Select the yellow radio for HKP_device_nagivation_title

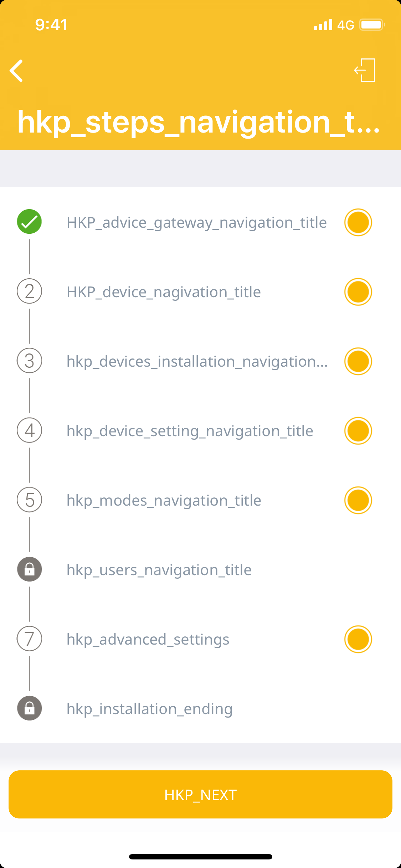pyautogui.click(x=358, y=292)
